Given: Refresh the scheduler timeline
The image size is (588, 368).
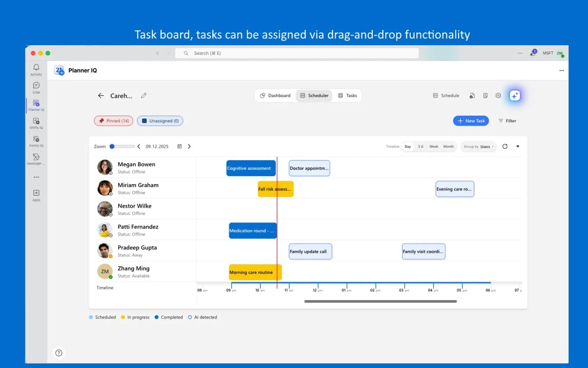Looking at the screenshot, I should (x=505, y=146).
